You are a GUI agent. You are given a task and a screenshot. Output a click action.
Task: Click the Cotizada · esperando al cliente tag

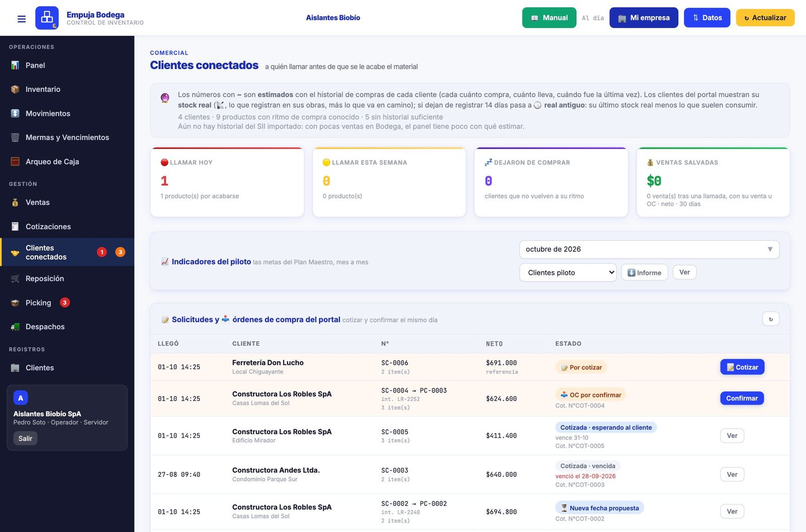(606, 427)
